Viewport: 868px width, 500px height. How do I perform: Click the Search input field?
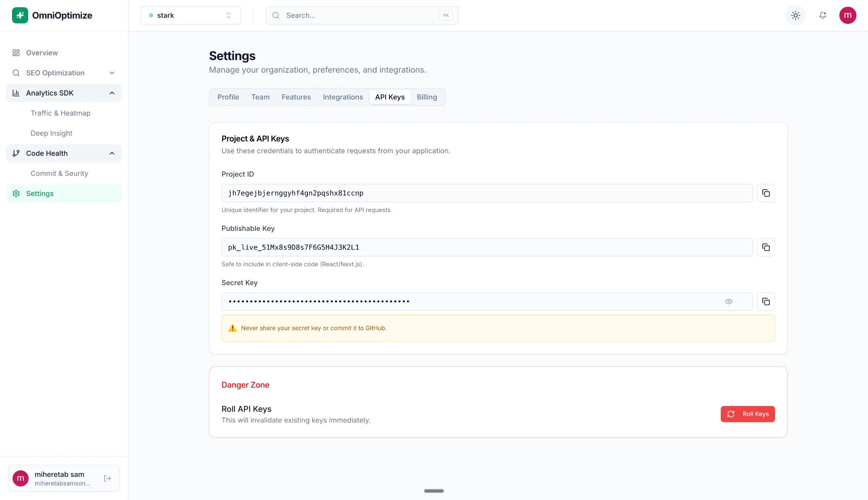click(x=362, y=15)
